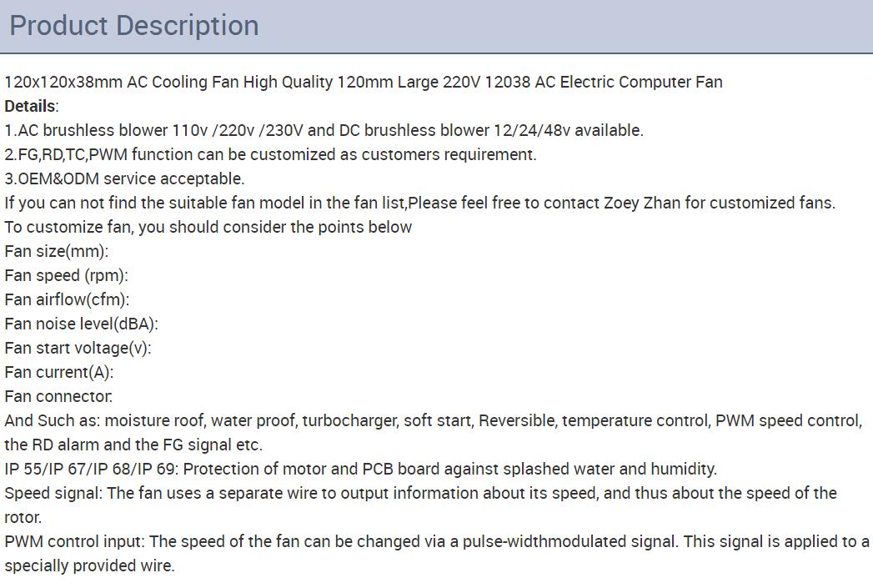This screenshot has width=873, height=588.
Task: Click the PWM control input description
Action: point(437,554)
